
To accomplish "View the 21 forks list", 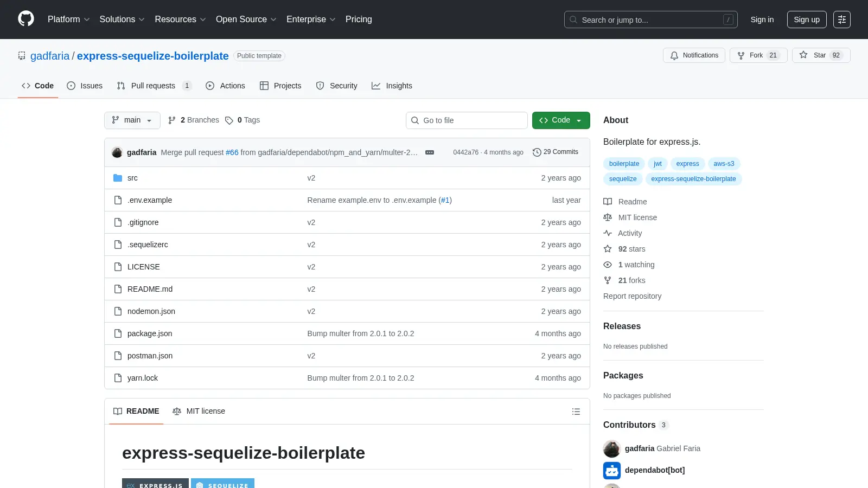I will (624, 280).
